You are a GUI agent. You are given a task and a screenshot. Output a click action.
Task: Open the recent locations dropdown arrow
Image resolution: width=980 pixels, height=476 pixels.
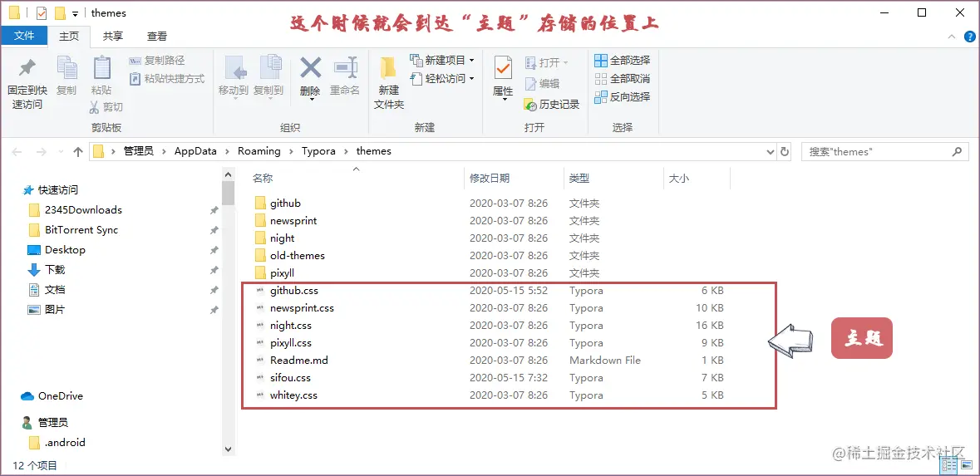(61, 152)
